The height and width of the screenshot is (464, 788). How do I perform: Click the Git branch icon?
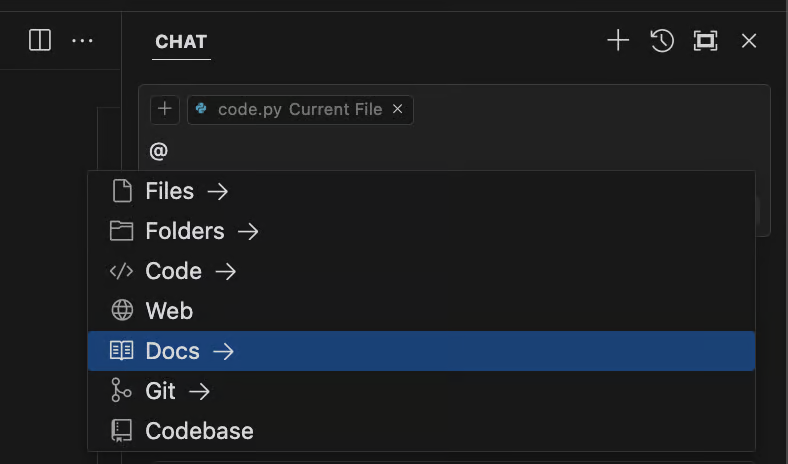121,391
